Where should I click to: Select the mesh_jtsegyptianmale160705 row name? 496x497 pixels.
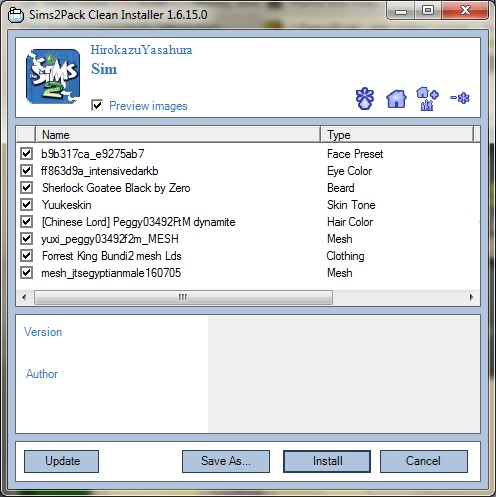click(x=111, y=273)
